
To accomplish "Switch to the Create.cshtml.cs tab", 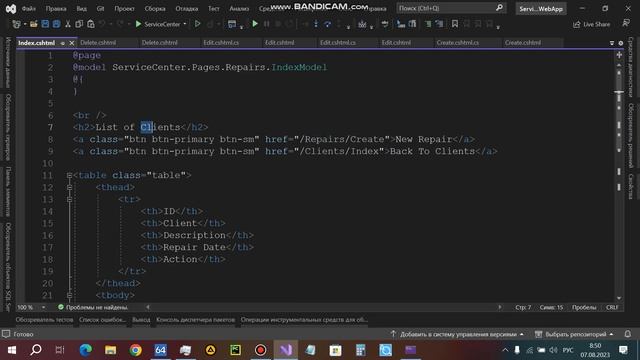I will coord(458,42).
